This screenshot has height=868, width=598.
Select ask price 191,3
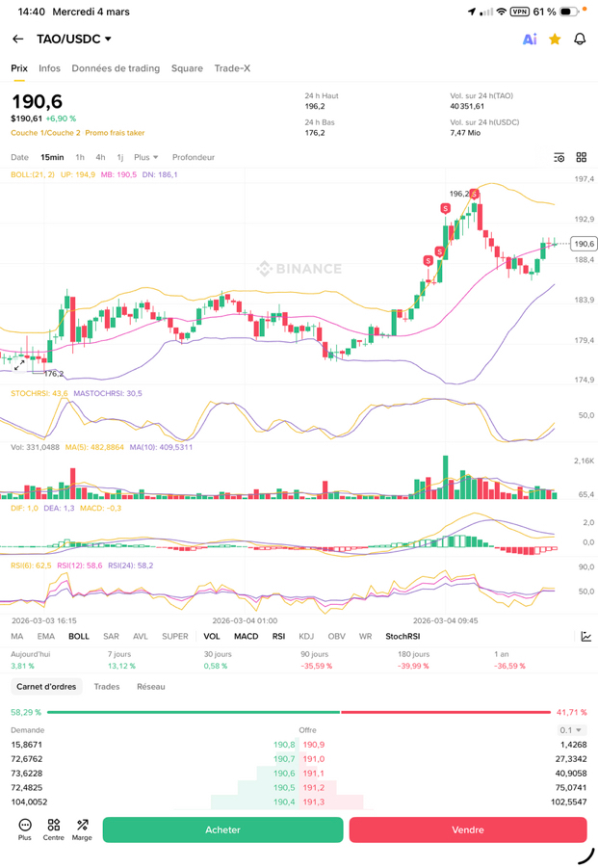tap(314, 802)
